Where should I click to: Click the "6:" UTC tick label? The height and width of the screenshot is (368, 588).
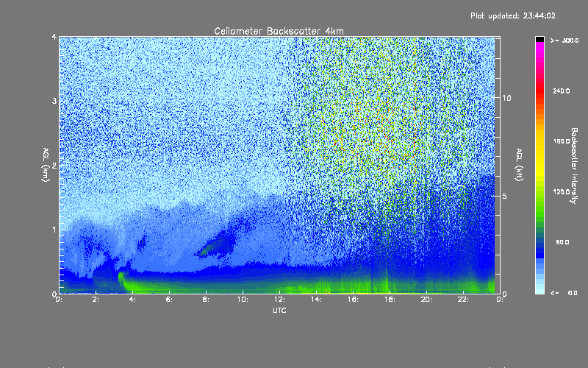coord(169,300)
